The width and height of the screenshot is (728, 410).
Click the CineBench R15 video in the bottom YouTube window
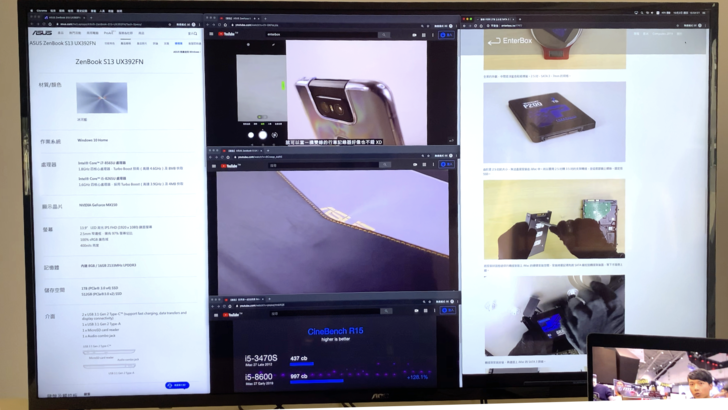point(334,355)
